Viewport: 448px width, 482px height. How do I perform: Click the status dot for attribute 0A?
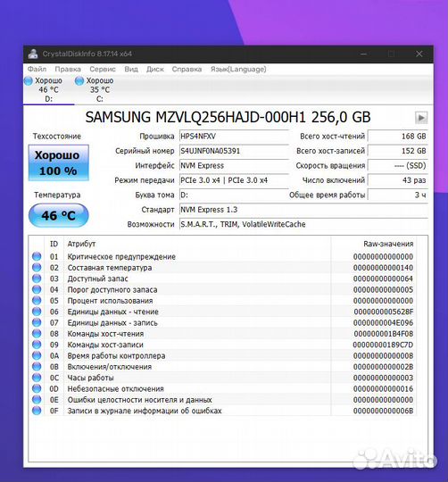(x=37, y=355)
